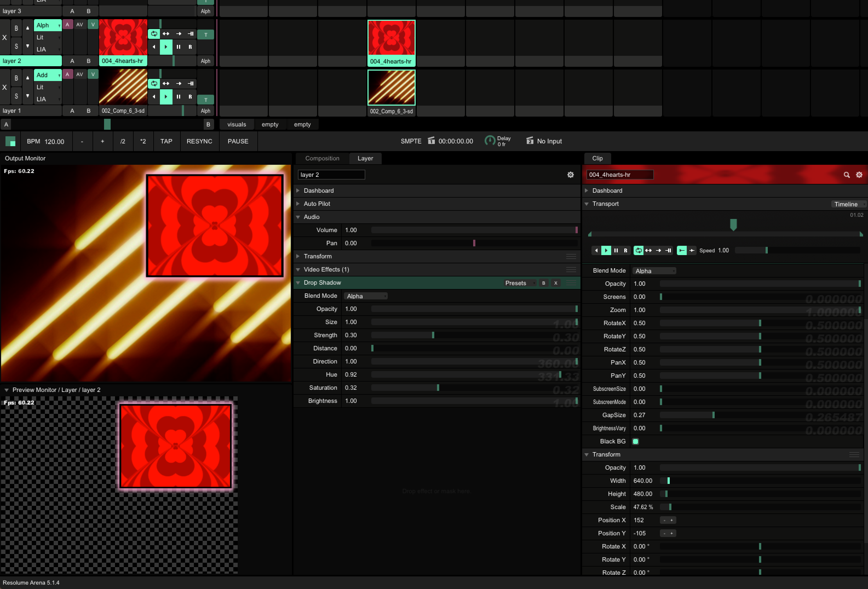868x589 pixels.
Task: Play the clip forward in Transport
Action: (606, 250)
